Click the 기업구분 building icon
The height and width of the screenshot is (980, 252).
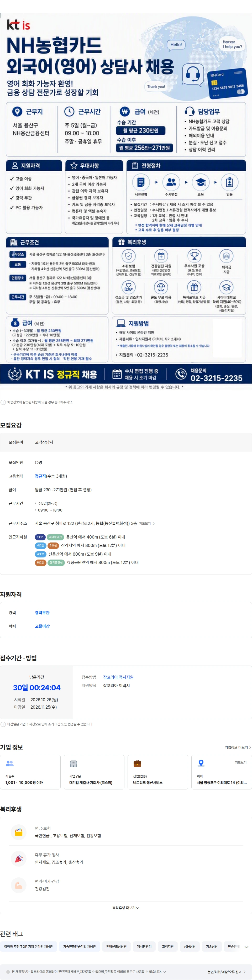tap(73, 763)
